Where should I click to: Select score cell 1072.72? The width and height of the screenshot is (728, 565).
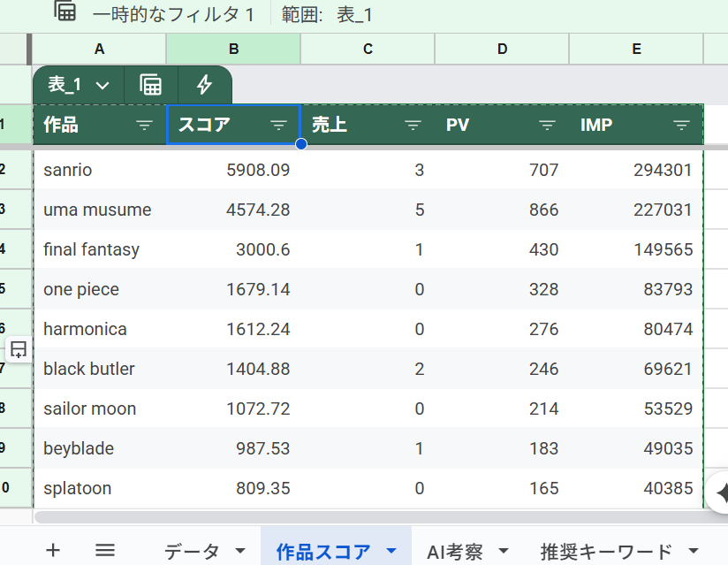pos(233,408)
